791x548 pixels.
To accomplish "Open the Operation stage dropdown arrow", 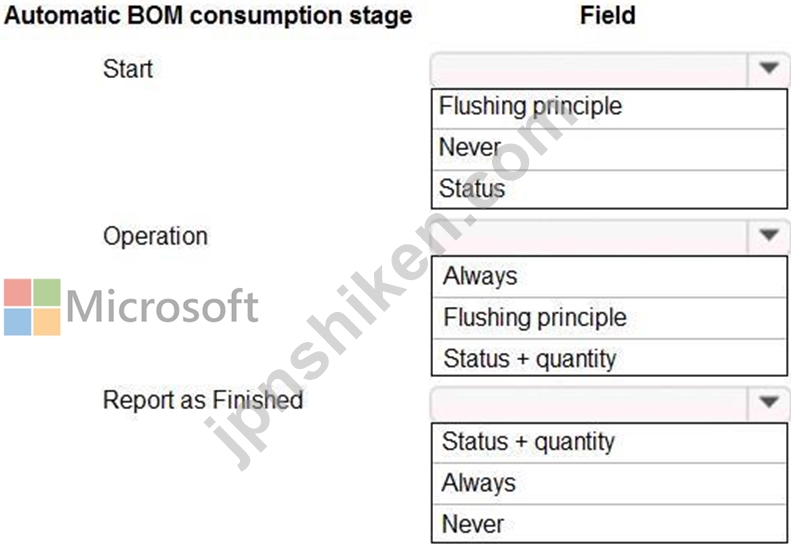I will (x=768, y=235).
